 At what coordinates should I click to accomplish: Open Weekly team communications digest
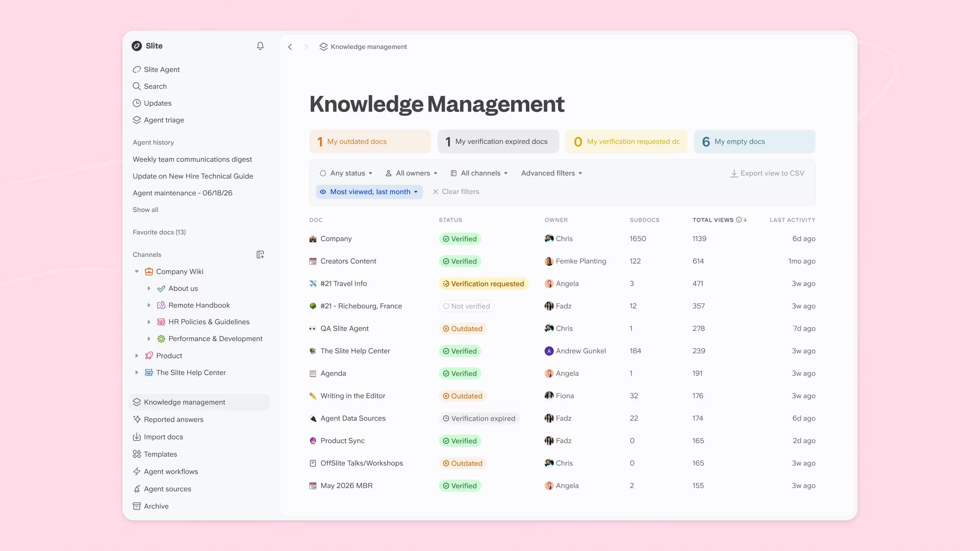click(192, 159)
